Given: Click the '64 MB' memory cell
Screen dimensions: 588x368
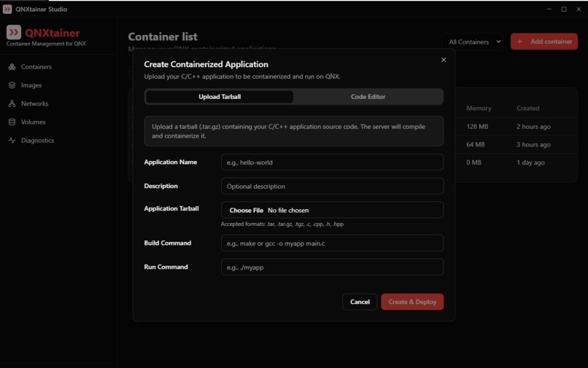Looking at the screenshot, I should [x=475, y=145].
